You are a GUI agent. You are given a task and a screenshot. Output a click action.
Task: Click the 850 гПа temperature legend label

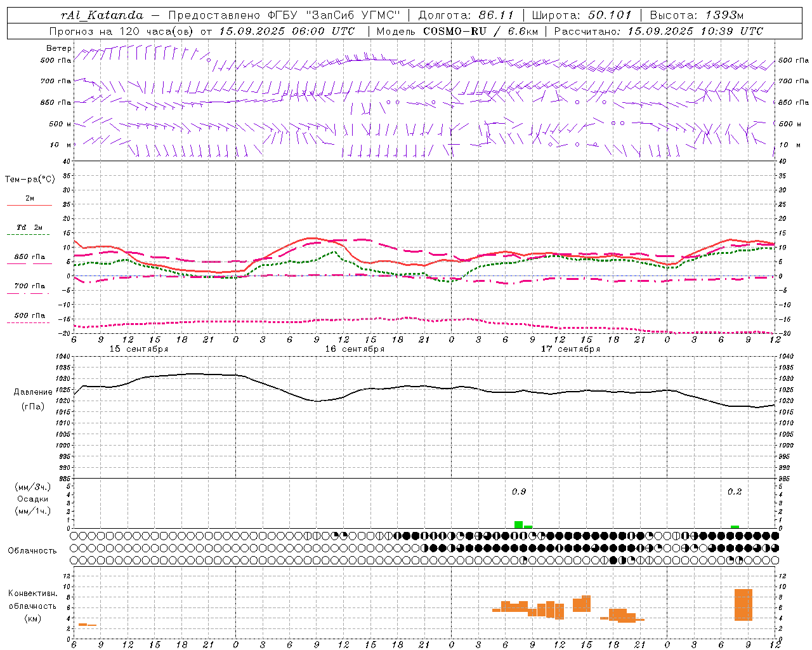[x=29, y=257]
